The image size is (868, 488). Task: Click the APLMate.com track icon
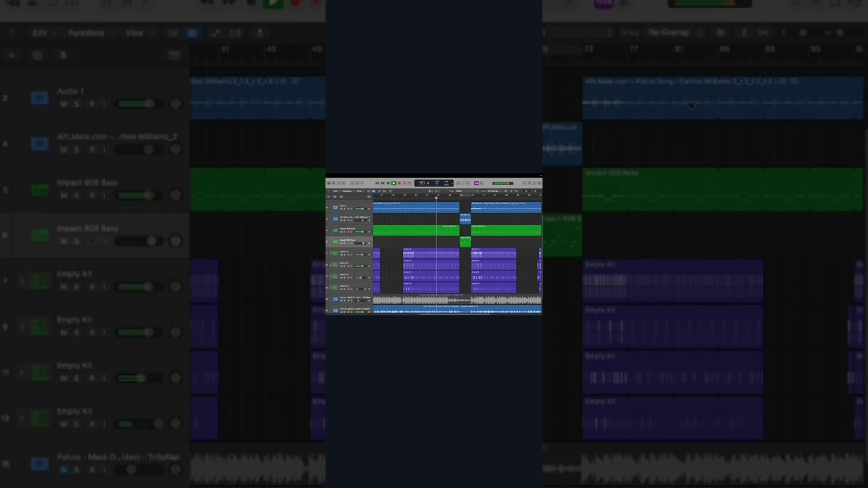coord(336,219)
